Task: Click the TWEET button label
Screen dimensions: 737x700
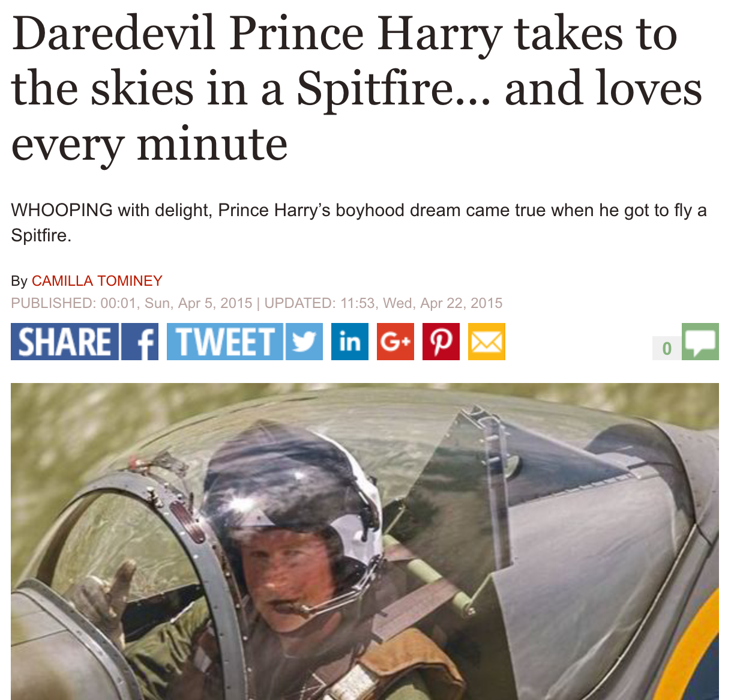Action: pyautogui.click(x=224, y=342)
